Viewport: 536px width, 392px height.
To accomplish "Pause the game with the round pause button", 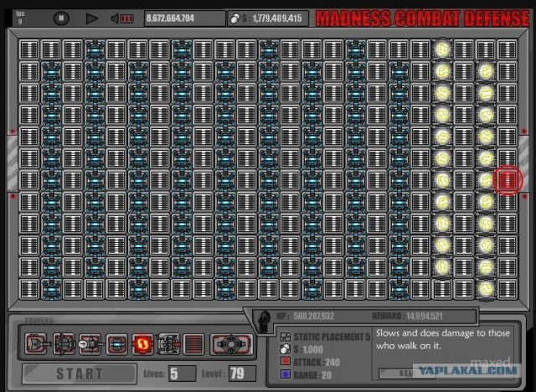I will (61, 18).
